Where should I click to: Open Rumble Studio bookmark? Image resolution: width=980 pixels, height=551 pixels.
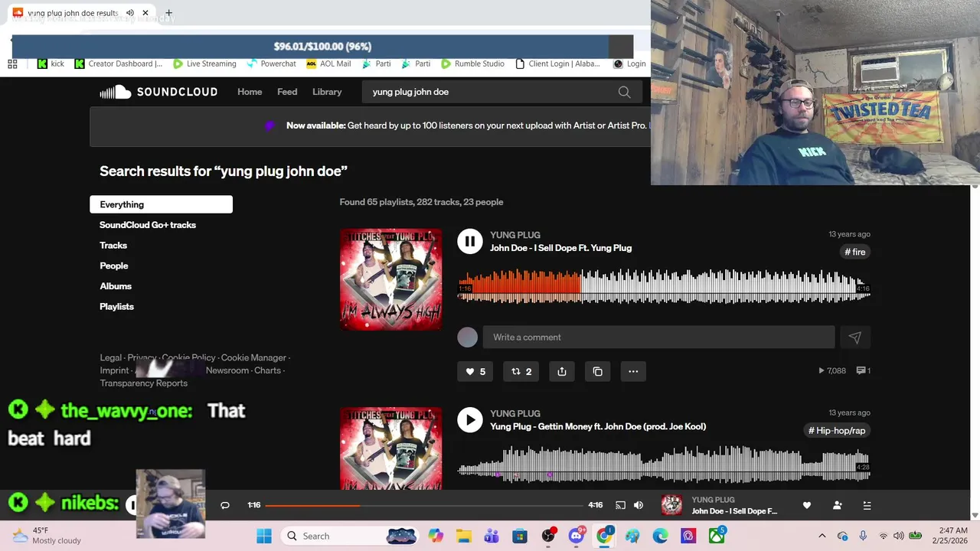point(472,64)
